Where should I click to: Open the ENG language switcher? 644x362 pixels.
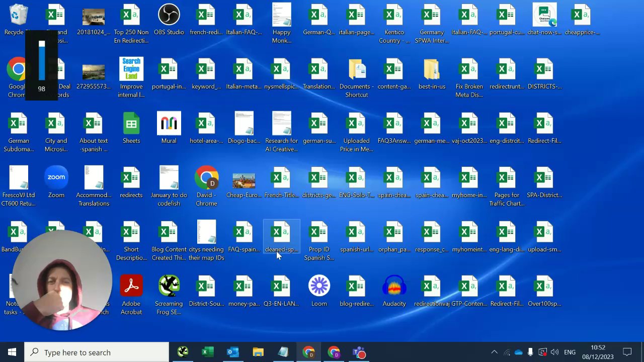tap(570, 352)
